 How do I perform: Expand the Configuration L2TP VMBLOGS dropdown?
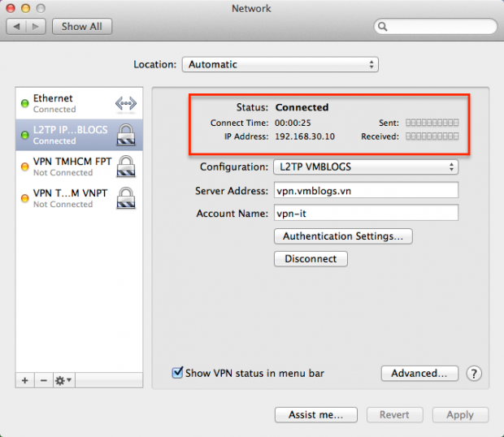click(x=365, y=167)
